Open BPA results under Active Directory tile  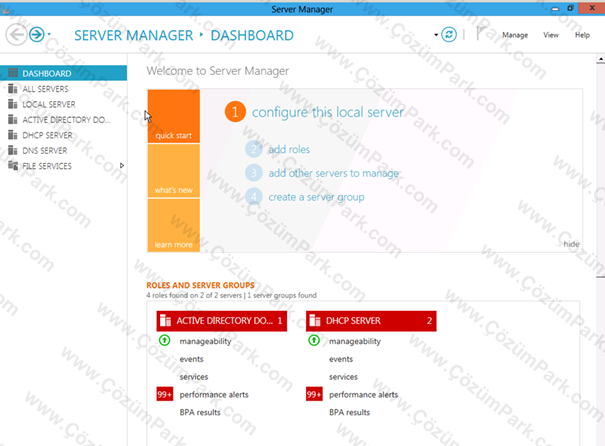[x=200, y=412]
